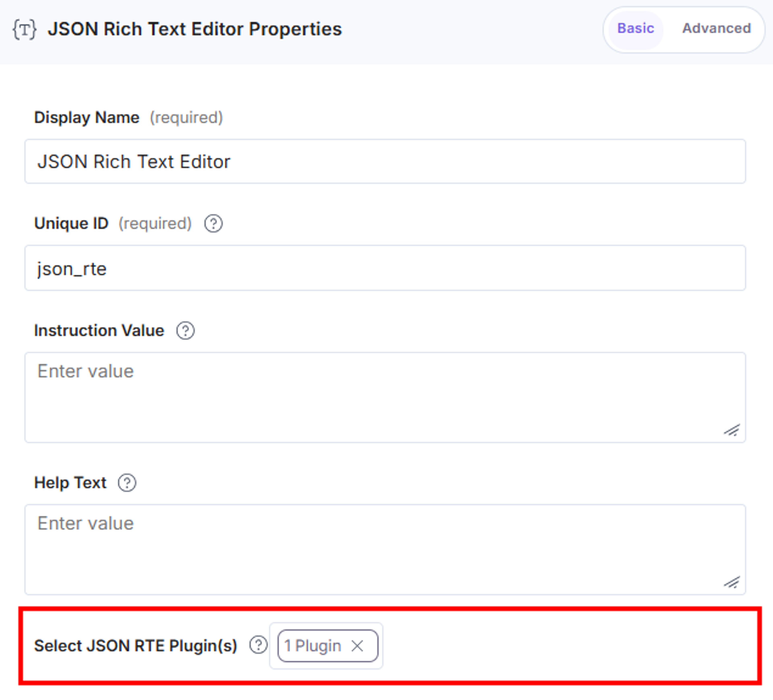Click the Instruction Value label

(99, 330)
